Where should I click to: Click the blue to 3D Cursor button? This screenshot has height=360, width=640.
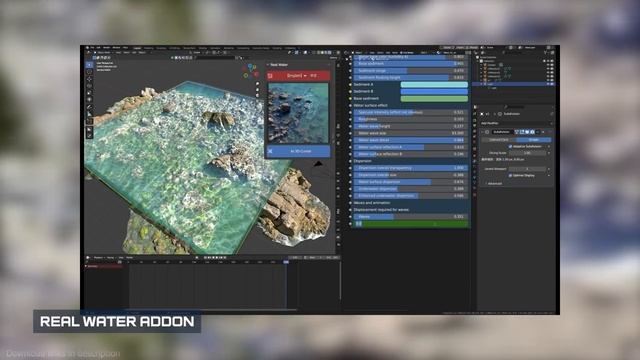tap(298, 151)
